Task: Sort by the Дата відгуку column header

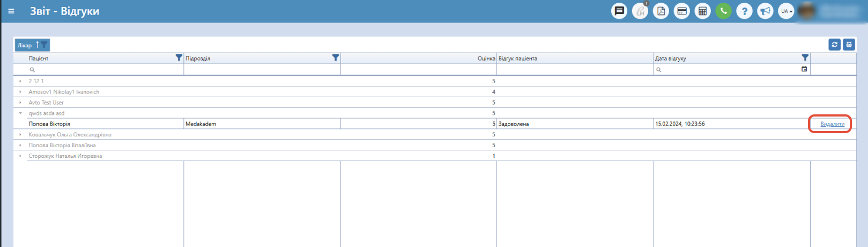Action: (x=671, y=58)
